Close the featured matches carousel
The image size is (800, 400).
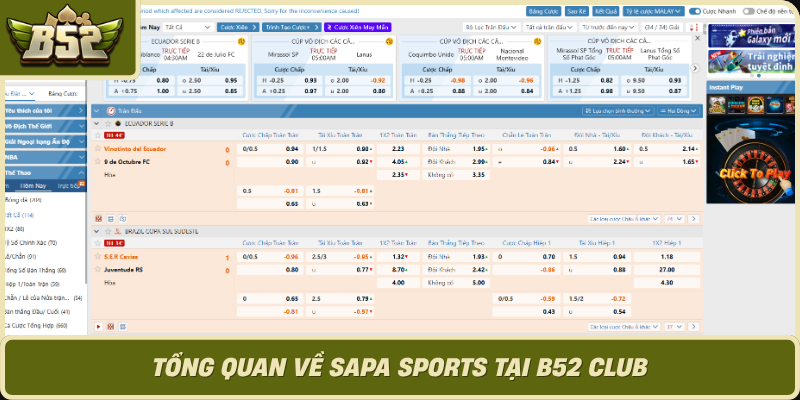(697, 38)
